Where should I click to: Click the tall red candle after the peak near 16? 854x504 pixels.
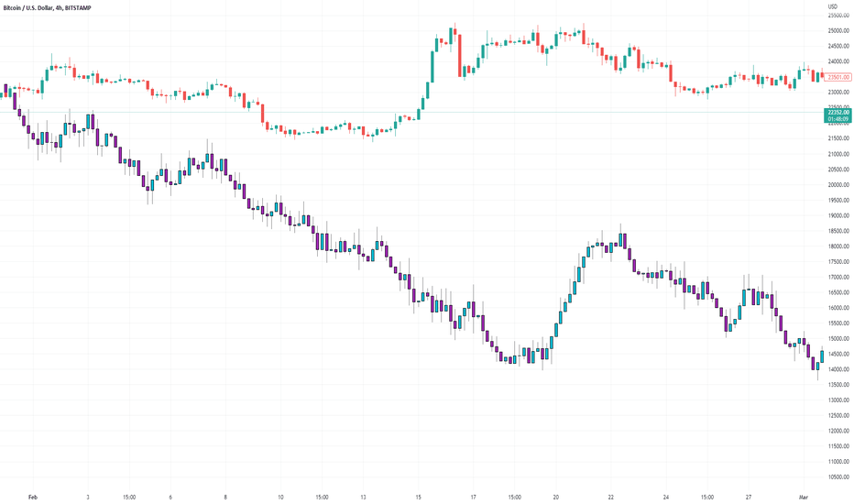460,56
